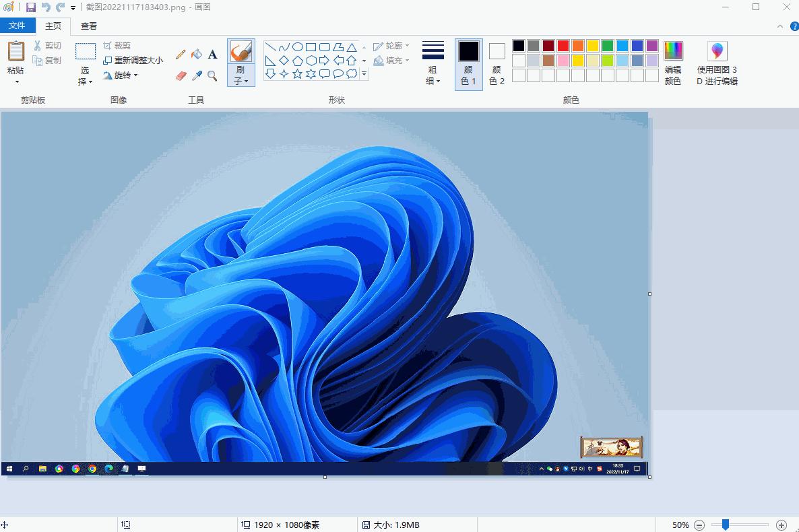
Task: Select the oval shape
Action: [x=297, y=46]
